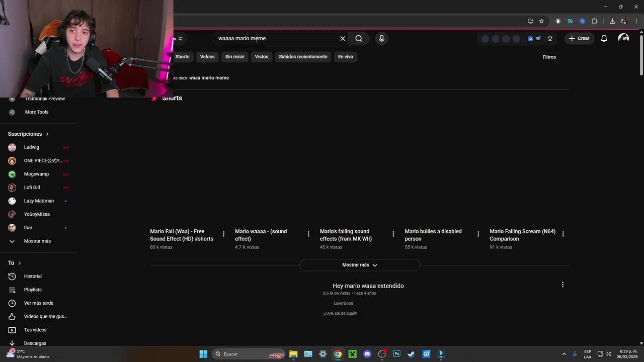Expand the Suscripciones section chevron

(x=47, y=134)
